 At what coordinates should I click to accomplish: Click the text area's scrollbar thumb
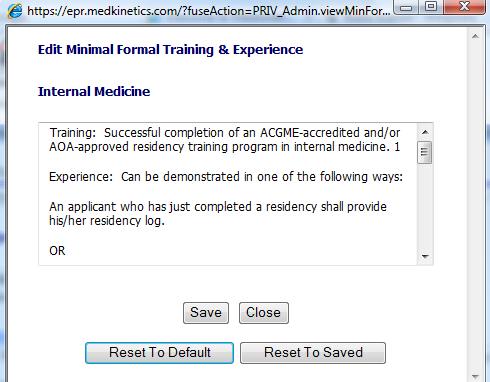tap(425, 152)
